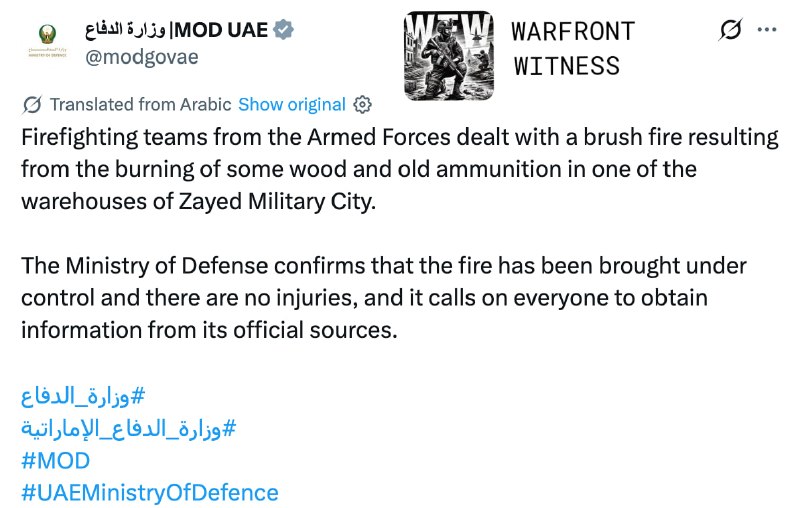Click the Translated from Arabic label
The width and height of the screenshot is (800, 508).
click(140, 105)
